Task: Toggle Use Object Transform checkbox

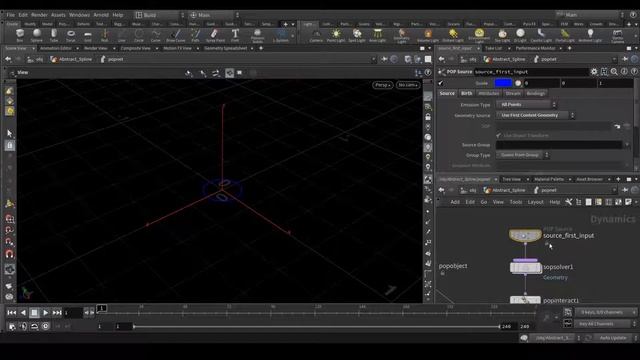Action: [x=498, y=135]
